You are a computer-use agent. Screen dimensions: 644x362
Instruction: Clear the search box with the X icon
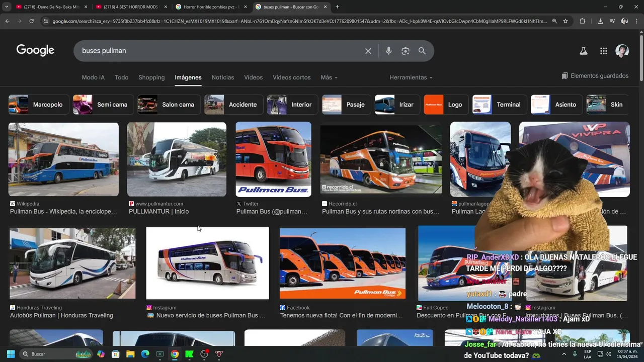(368, 51)
